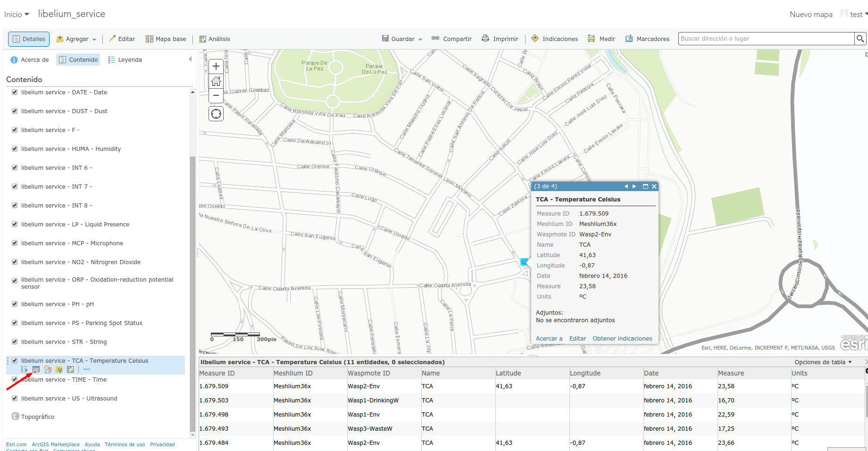Click Privacidad footer link

pyautogui.click(x=162, y=444)
